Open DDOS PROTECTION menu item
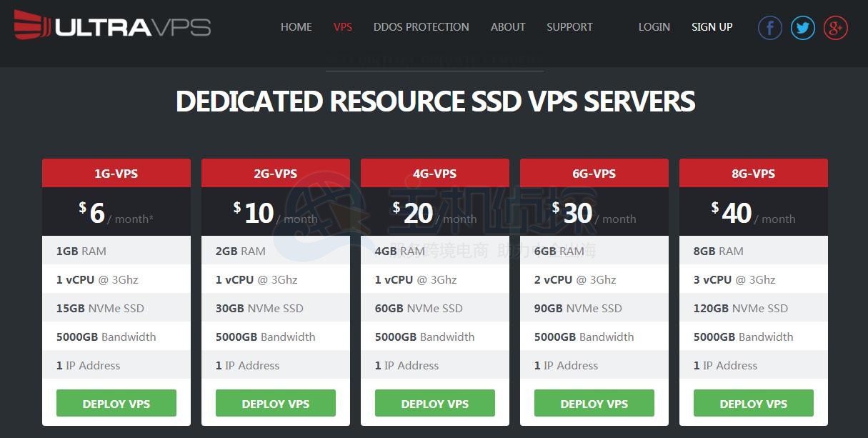This screenshot has width=868, height=438. tap(421, 27)
